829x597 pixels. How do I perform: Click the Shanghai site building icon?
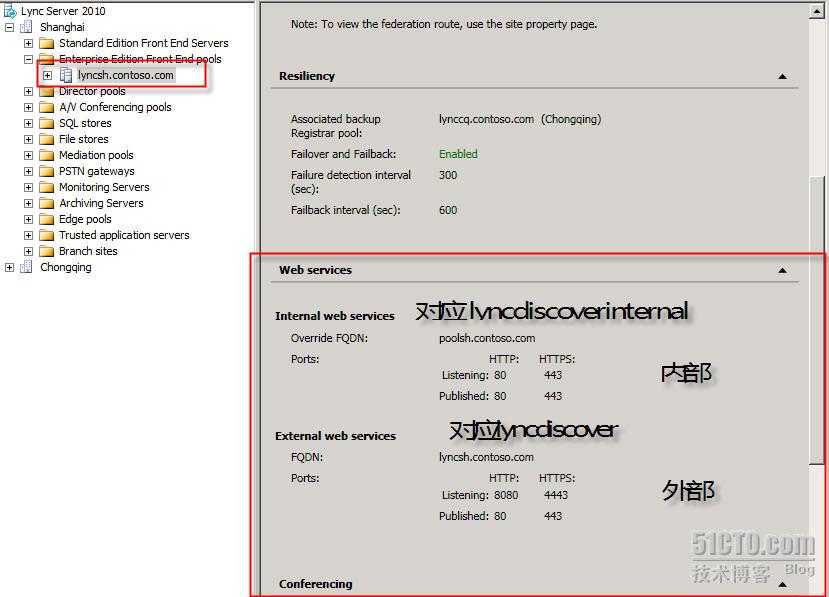pyautogui.click(x=26, y=27)
